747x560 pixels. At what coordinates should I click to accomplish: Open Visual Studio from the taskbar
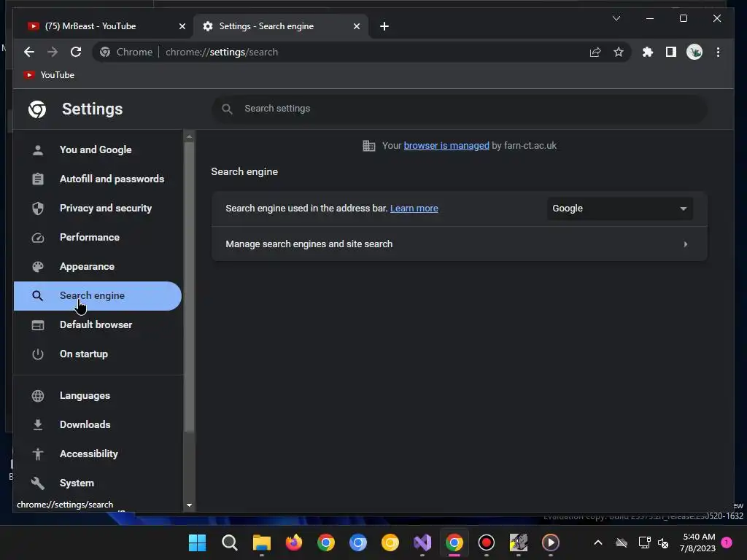coord(422,542)
